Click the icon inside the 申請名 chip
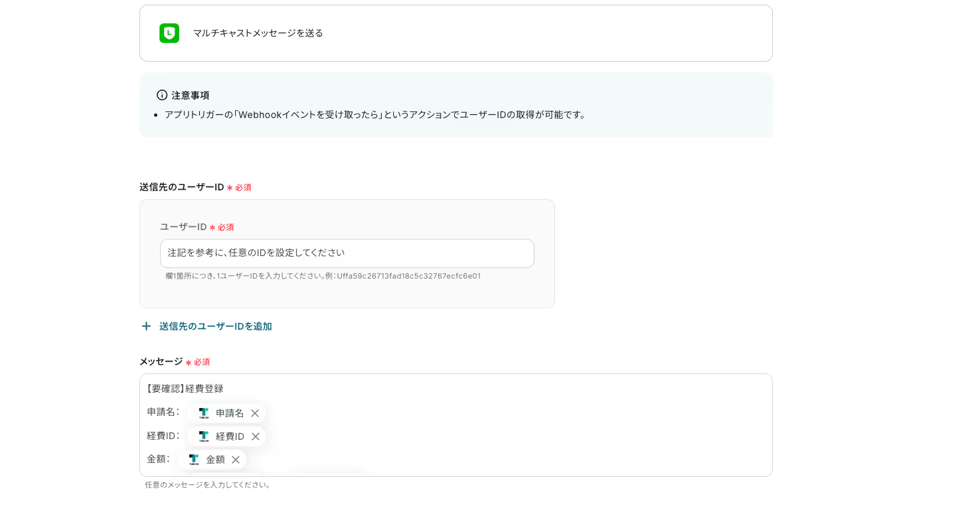 [x=203, y=413]
